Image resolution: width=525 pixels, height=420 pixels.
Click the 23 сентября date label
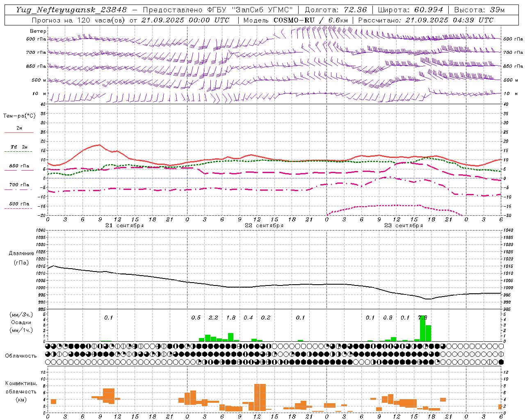point(404,226)
